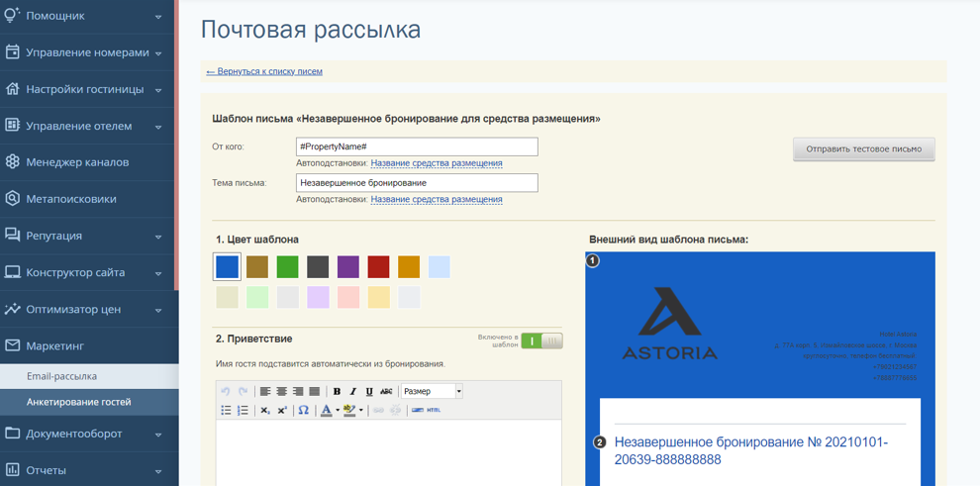The image size is (980, 486).
Task: Justify text in the greeting editor
Action: (315, 391)
